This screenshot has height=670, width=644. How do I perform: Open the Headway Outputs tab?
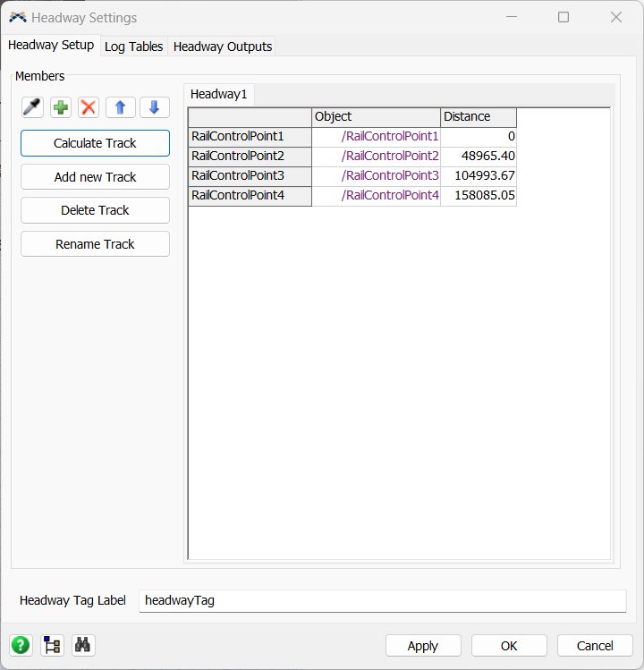pos(223,47)
